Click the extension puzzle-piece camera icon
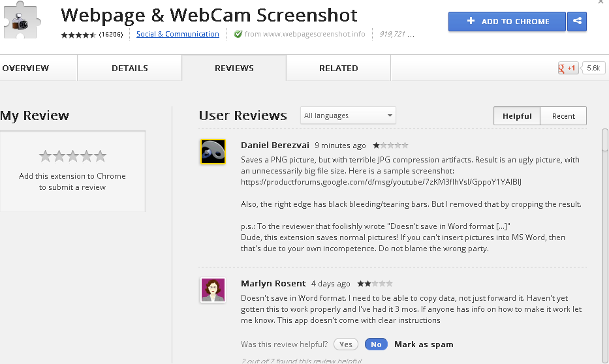609x364 pixels. click(x=22, y=20)
